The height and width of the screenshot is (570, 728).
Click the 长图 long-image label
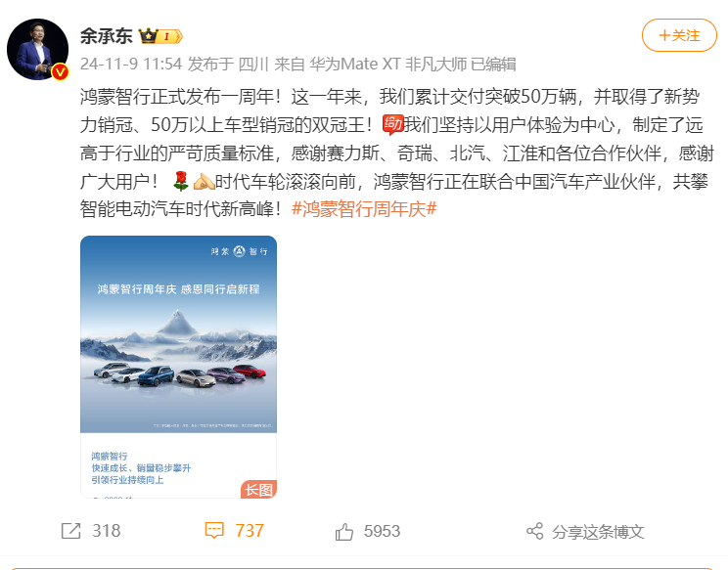[258, 490]
